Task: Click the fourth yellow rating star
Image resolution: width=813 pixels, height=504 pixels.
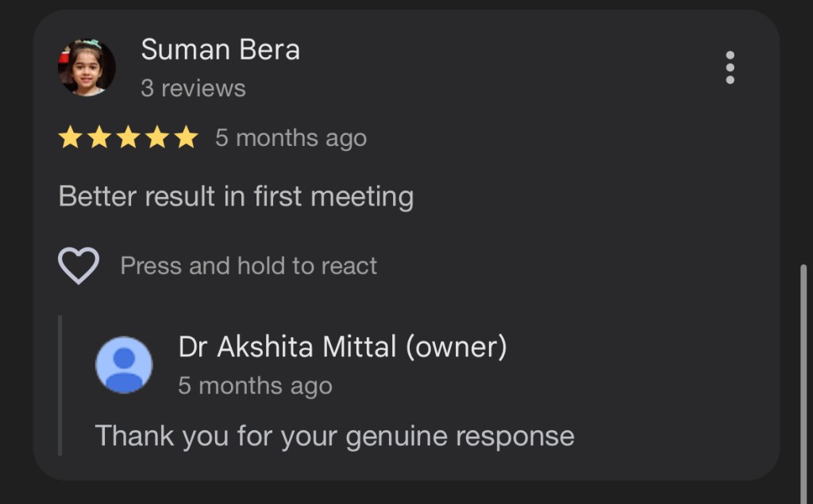Action: (157, 138)
